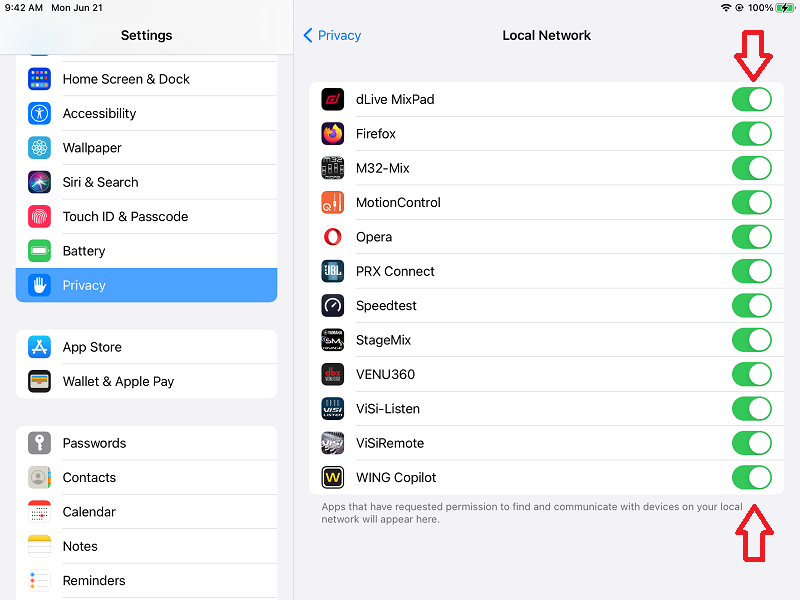Tap the App Store icon

point(39,347)
